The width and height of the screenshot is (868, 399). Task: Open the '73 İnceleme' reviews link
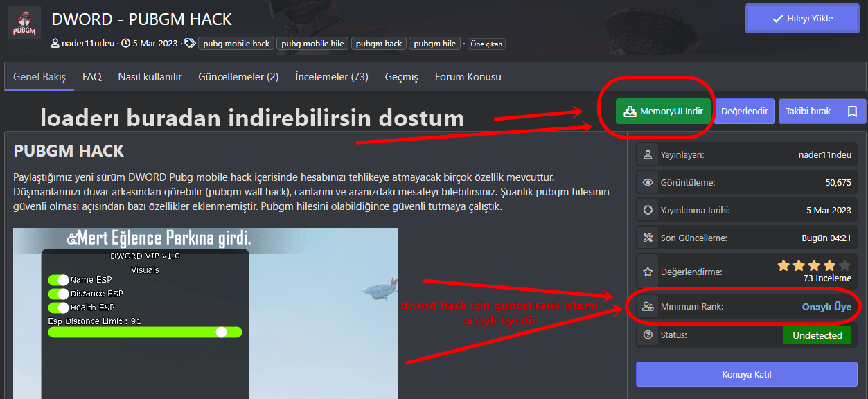click(827, 278)
